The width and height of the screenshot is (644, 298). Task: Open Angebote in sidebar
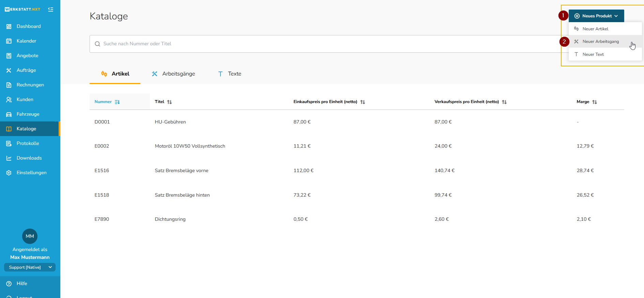pos(30,56)
